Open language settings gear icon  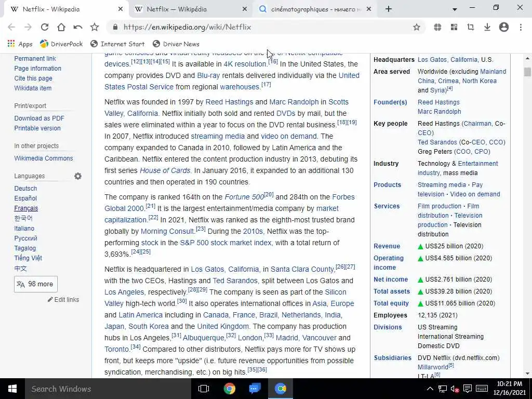(78, 176)
